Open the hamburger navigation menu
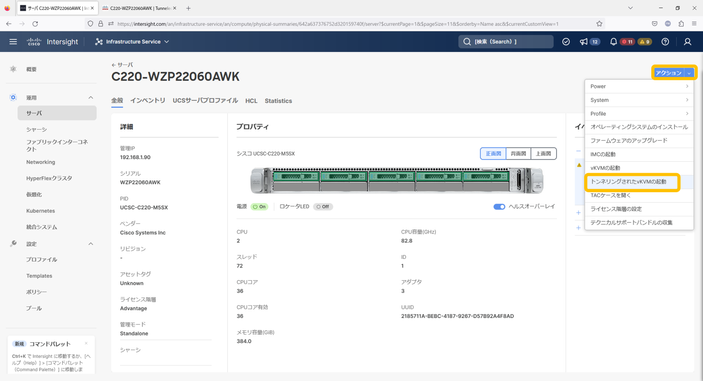 tap(13, 42)
